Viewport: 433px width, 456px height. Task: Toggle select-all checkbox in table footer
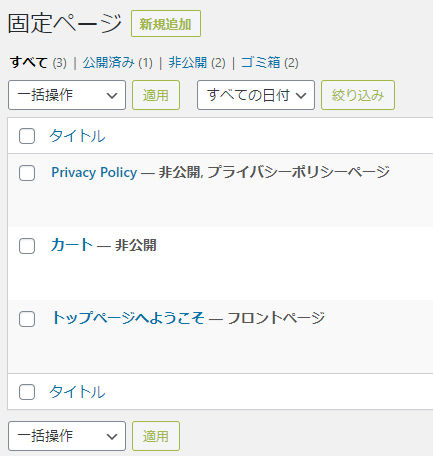click(x=27, y=392)
